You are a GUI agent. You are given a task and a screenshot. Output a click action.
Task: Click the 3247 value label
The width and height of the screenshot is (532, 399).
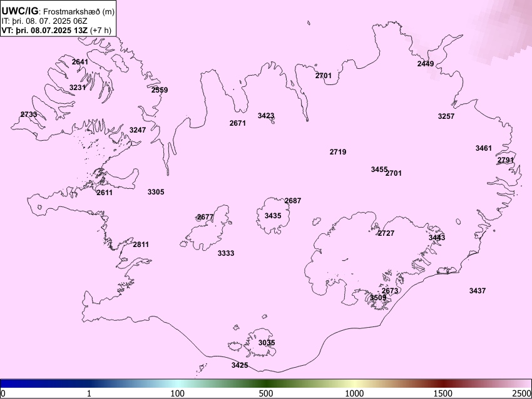[x=138, y=130]
